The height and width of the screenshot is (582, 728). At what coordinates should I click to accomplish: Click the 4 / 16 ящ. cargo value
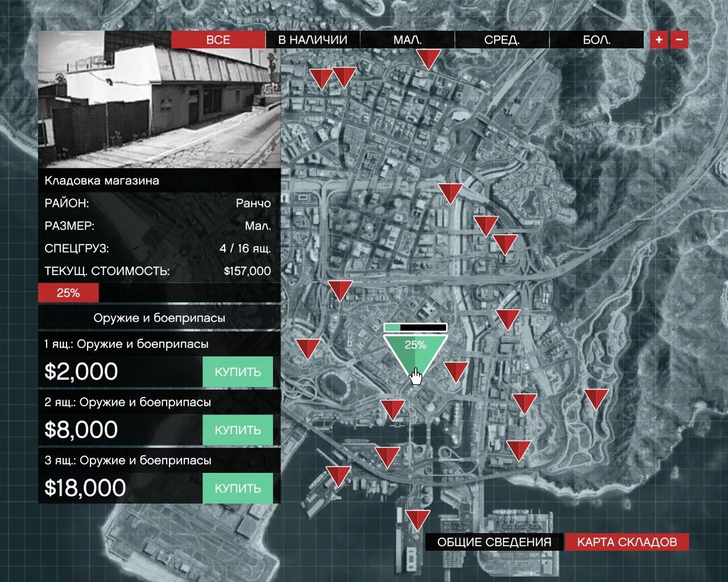click(245, 248)
